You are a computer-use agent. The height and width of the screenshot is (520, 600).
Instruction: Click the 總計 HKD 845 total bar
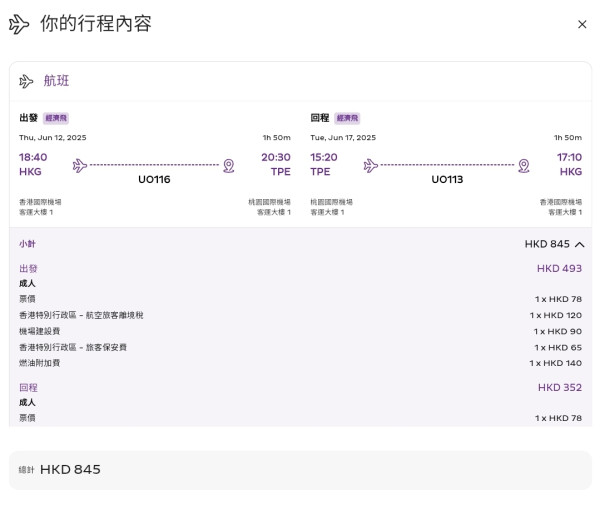coord(300,470)
